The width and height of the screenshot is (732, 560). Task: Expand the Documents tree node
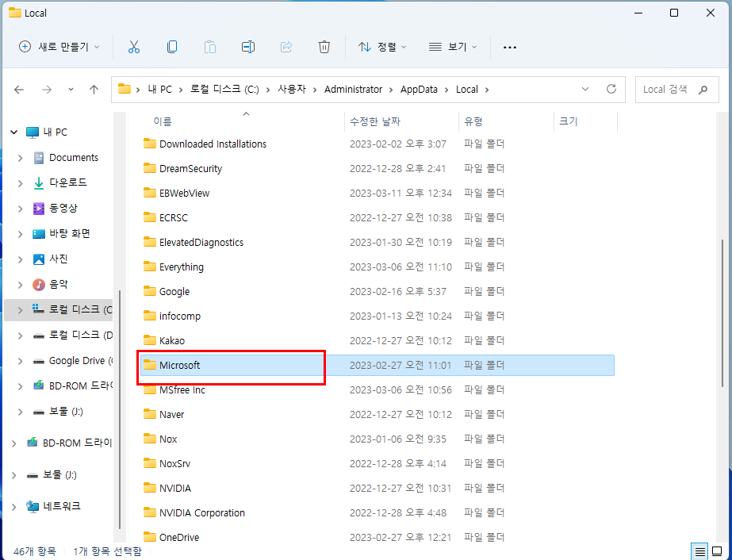[x=20, y=158]
